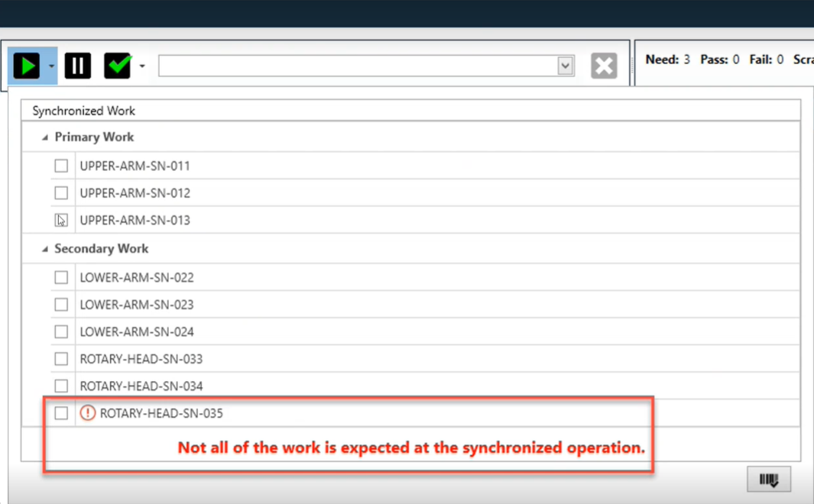Viewport: 814px width, 504px height.
Task: Collapse the Secondary Work section
Action: pyautogui.click(x=44, y=248)
